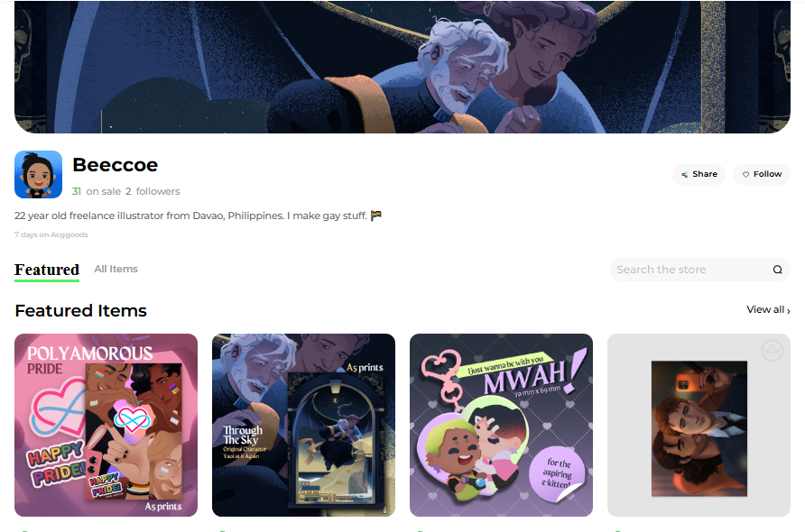805x532 pixels.
Task: Switch to the All Items tab
Action: coord(116,269)
